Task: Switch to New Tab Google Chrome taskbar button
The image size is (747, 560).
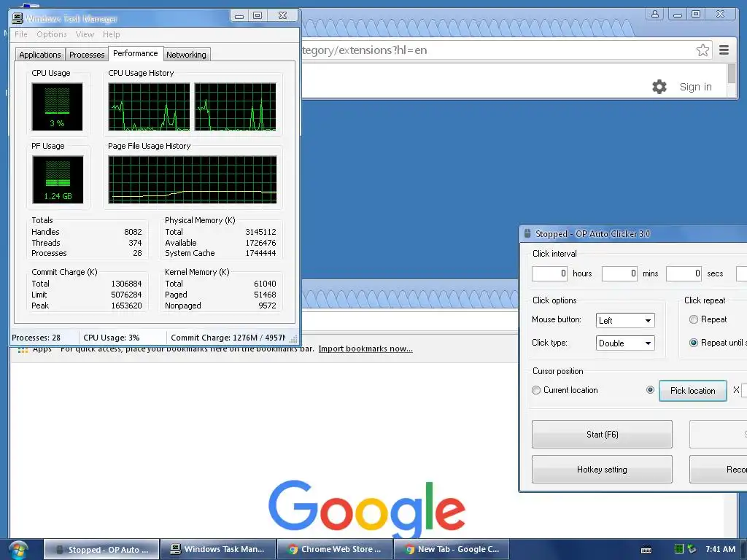Action: (x=451, y=550)
